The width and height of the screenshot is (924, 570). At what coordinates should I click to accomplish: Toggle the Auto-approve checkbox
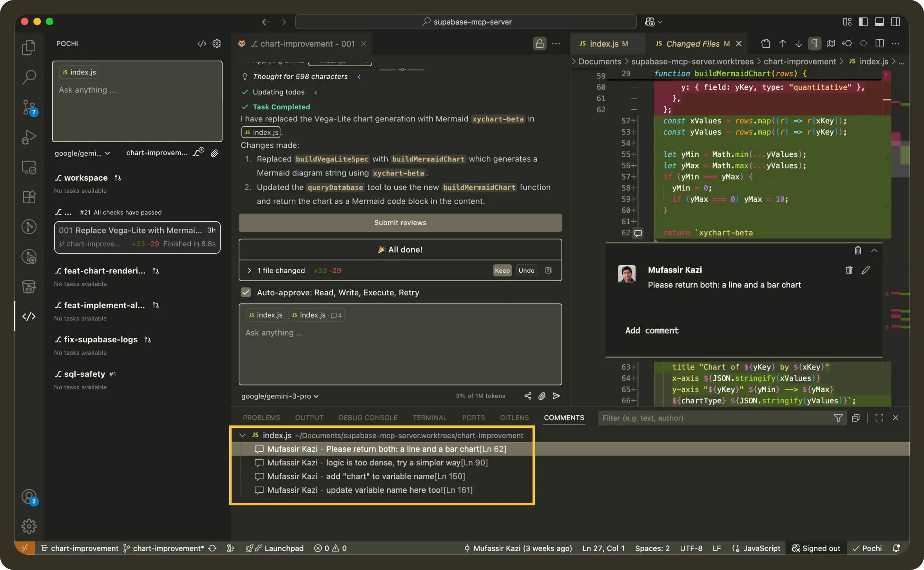tap(246, 292)
